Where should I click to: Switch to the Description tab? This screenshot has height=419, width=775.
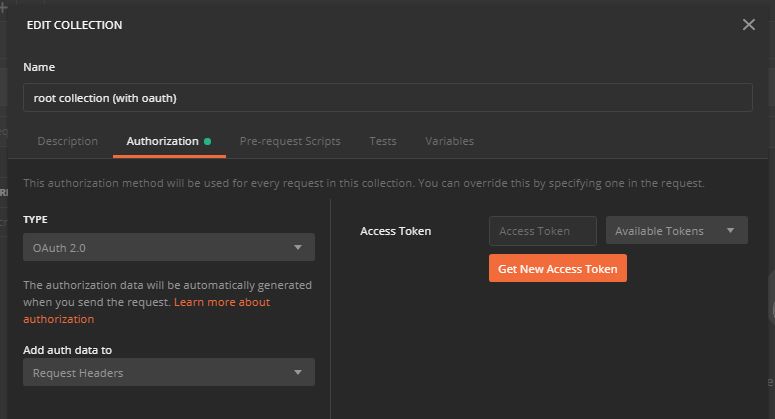click(68, 141)
